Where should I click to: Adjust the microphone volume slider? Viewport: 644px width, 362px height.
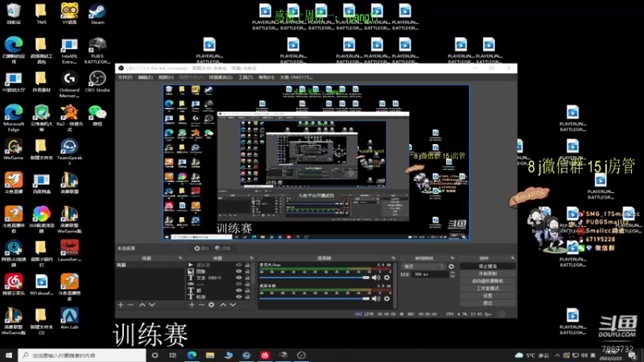click(314, 278)
